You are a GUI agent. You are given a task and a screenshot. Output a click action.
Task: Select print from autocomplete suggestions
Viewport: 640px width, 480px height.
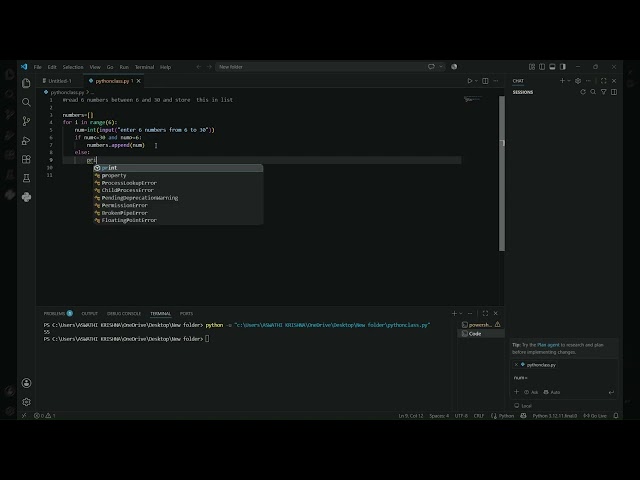click(178, 168)
